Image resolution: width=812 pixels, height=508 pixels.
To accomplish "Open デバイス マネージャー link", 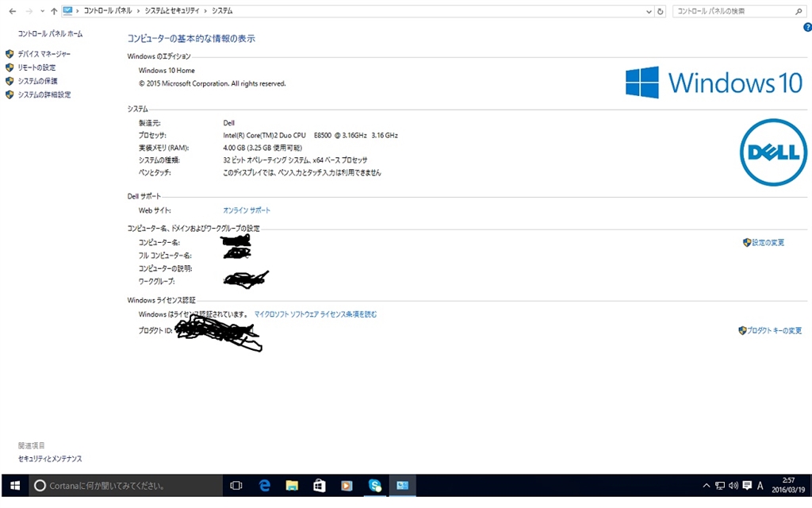I will click(44, 54).
